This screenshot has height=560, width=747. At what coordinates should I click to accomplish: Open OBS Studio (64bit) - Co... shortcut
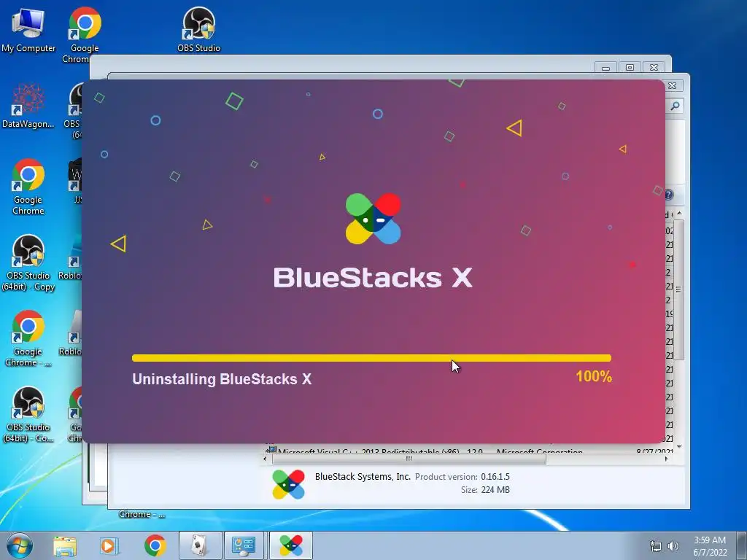point(28,415)
